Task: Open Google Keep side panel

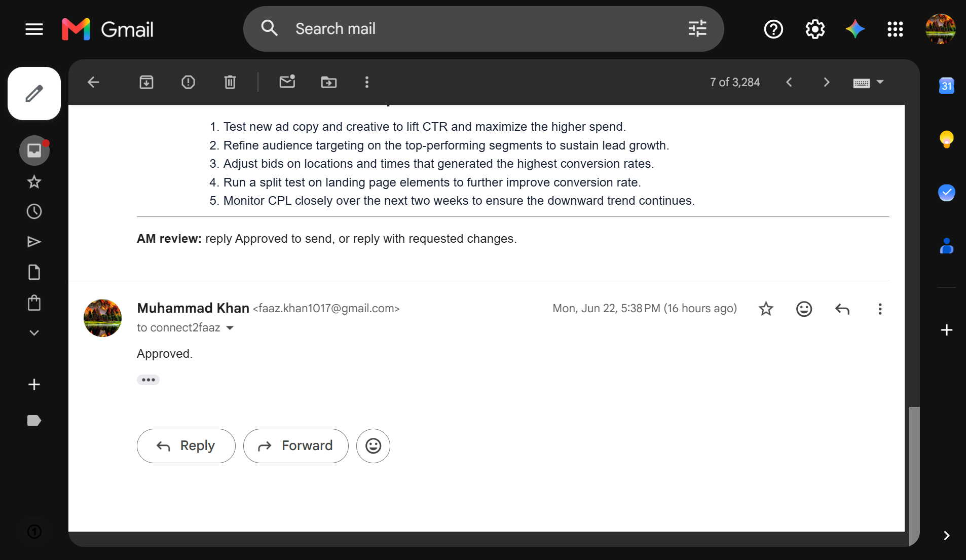Action: pos(946,139)
